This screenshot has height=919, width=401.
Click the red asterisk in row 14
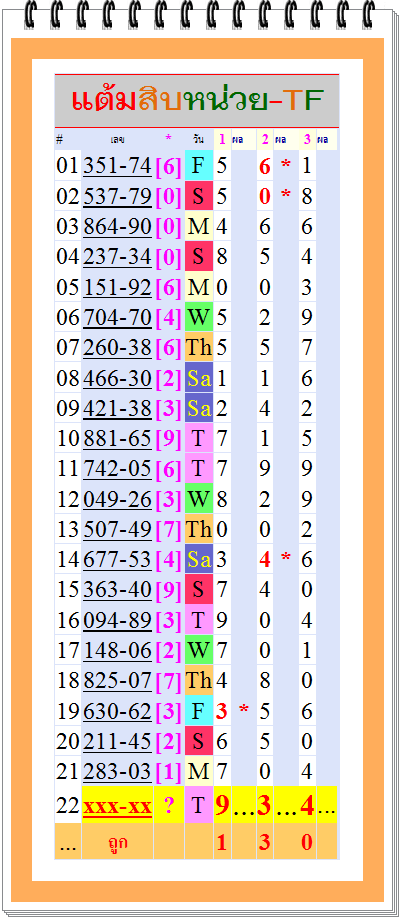pyautogui.click(x=286, y=559)
